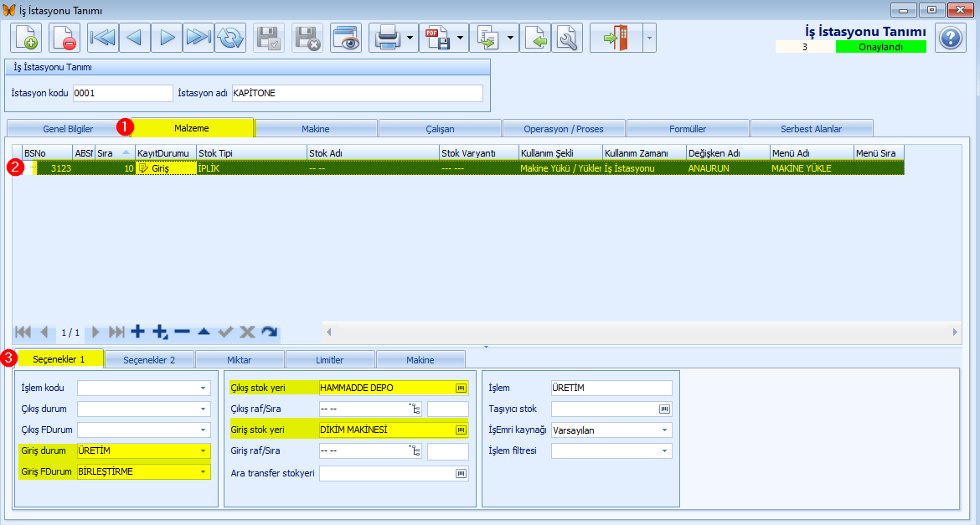Click the cancel save floppy icon
This screenshot has width=980, height=525.
pyautogui.click(x=307, y=39)
